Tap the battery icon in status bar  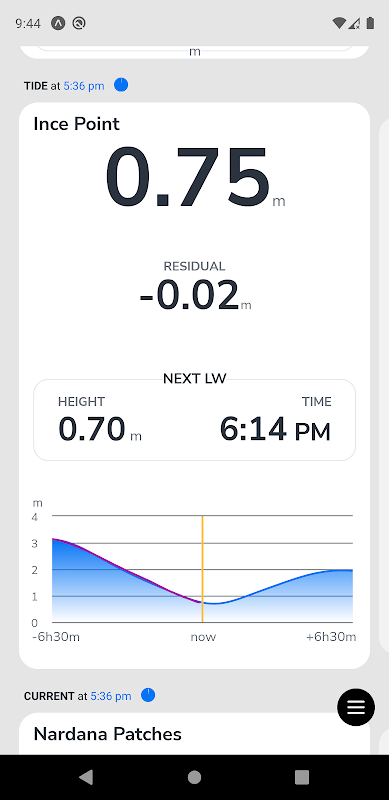[371, 23]
